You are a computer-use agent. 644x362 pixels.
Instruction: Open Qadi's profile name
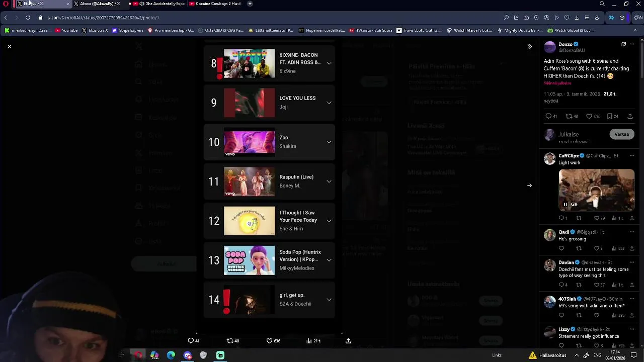pyautogui.click(x=563, y=232)
